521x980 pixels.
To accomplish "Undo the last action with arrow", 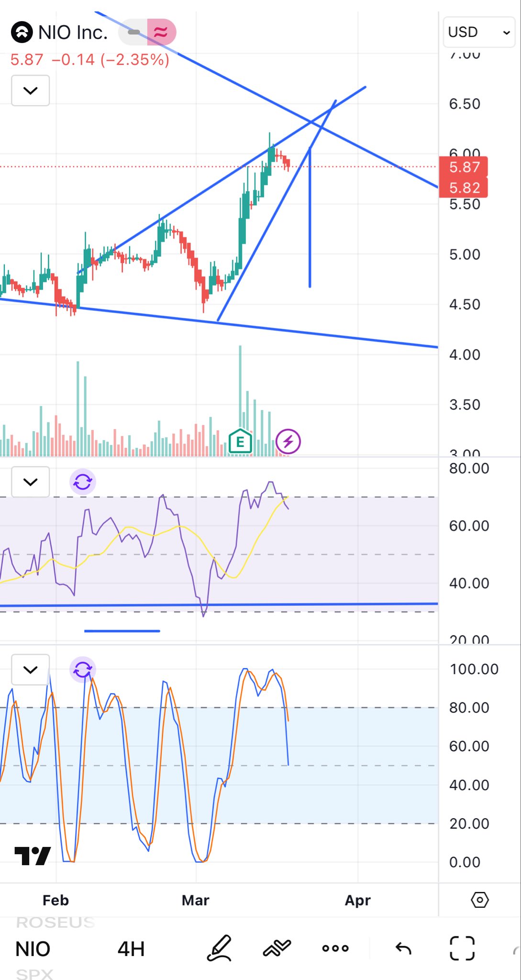I will tap(403, 948).
